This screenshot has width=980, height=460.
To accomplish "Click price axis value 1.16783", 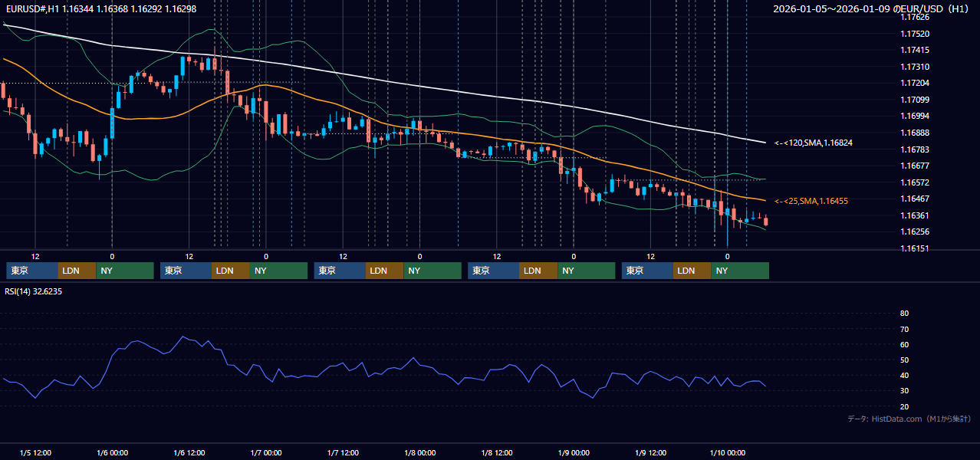I will pyautogui.click(x=915, y=149).
